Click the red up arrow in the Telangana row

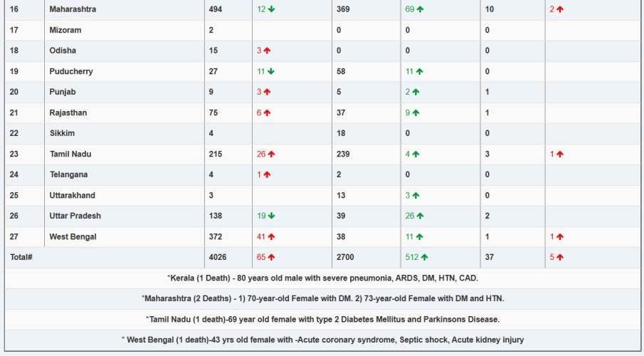[268, 174]
